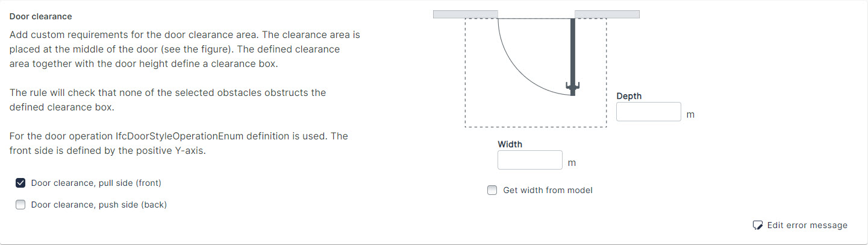This screenshot has width=868, height=245.
Task: Open the Edit error message text link
Action: pyautogui.click(x=807, y=225)
